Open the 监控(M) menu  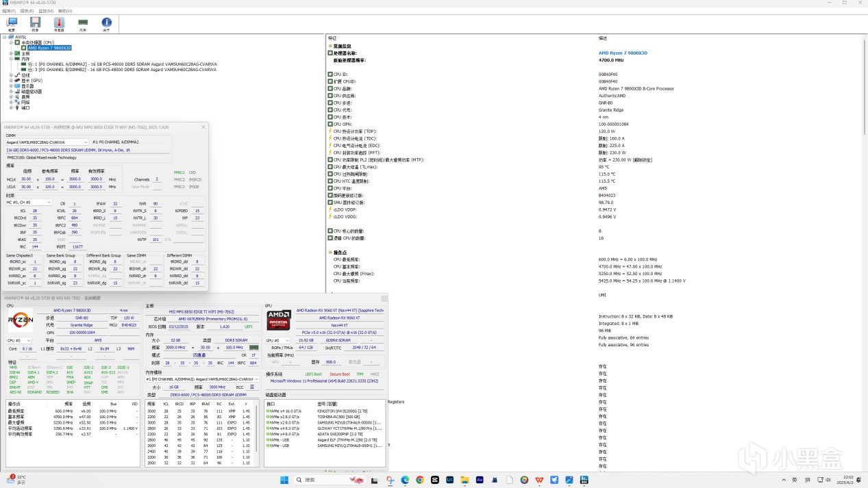pos(46,11)
